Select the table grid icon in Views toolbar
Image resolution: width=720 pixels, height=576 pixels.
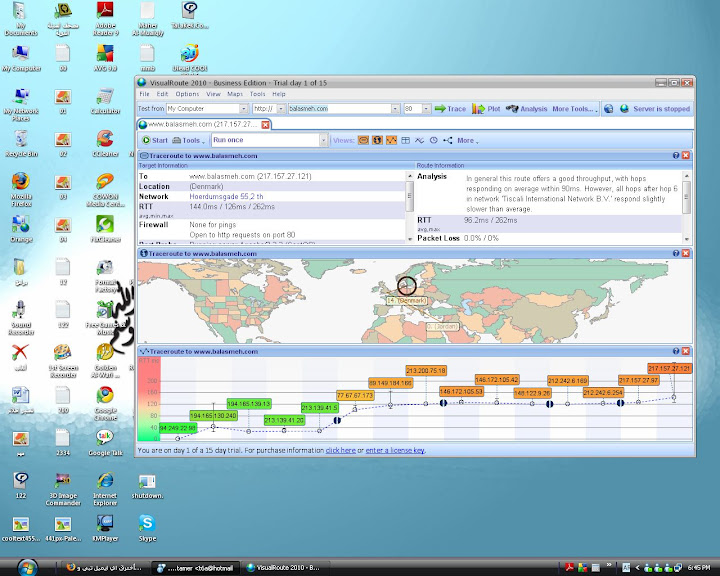tap(406, 141)
